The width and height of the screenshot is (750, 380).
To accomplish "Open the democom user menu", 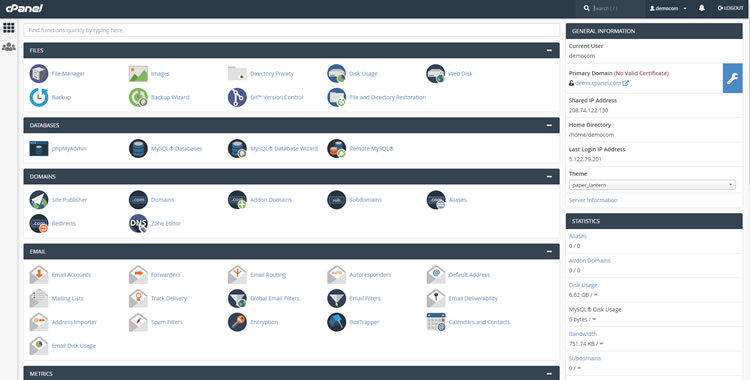I will pyautogui.click(x=668, y=8).
